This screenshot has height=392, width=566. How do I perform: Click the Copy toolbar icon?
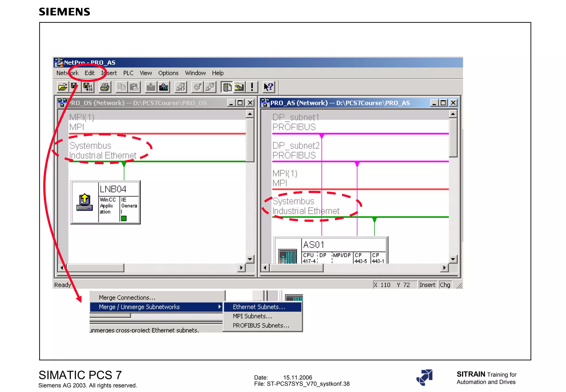(122, 87)
